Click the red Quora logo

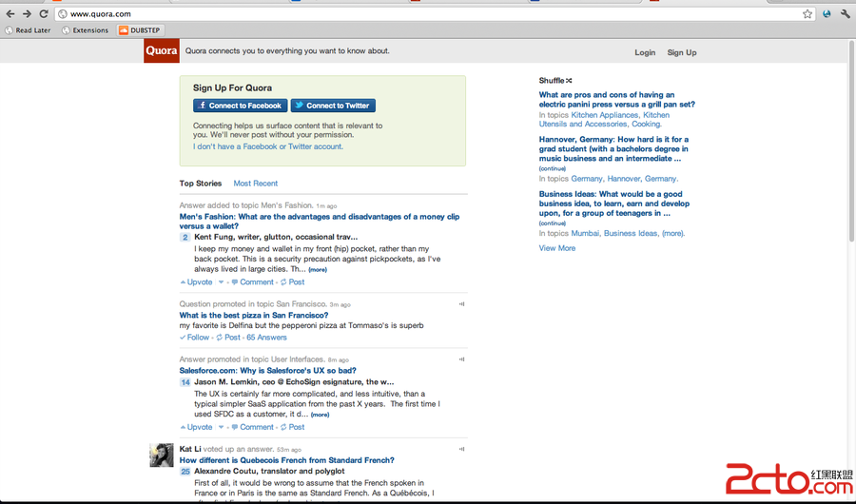point(162,50)
